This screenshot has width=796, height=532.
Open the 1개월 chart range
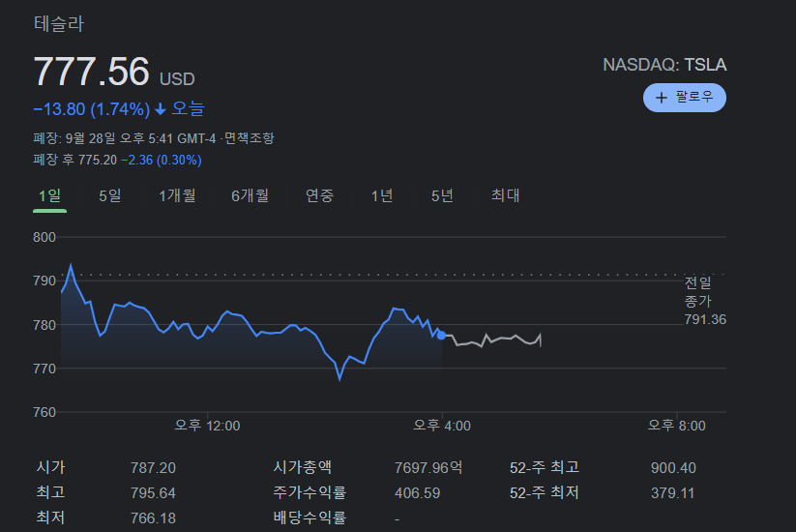177,195
